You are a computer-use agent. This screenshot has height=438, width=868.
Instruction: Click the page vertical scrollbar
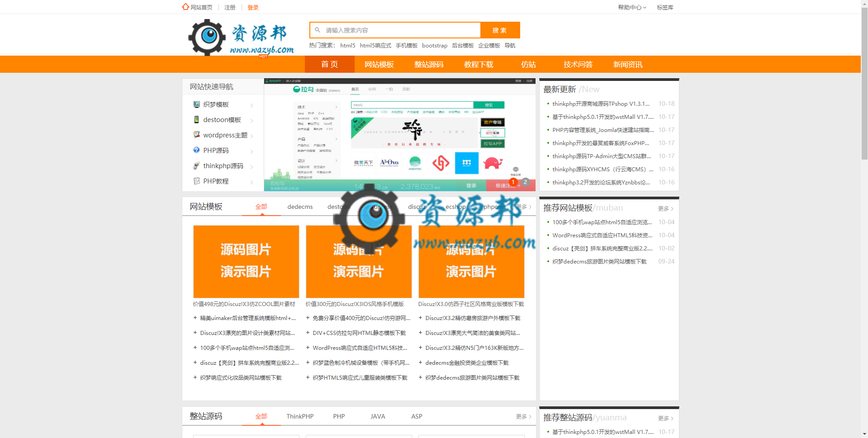click(x=864, y=84)
